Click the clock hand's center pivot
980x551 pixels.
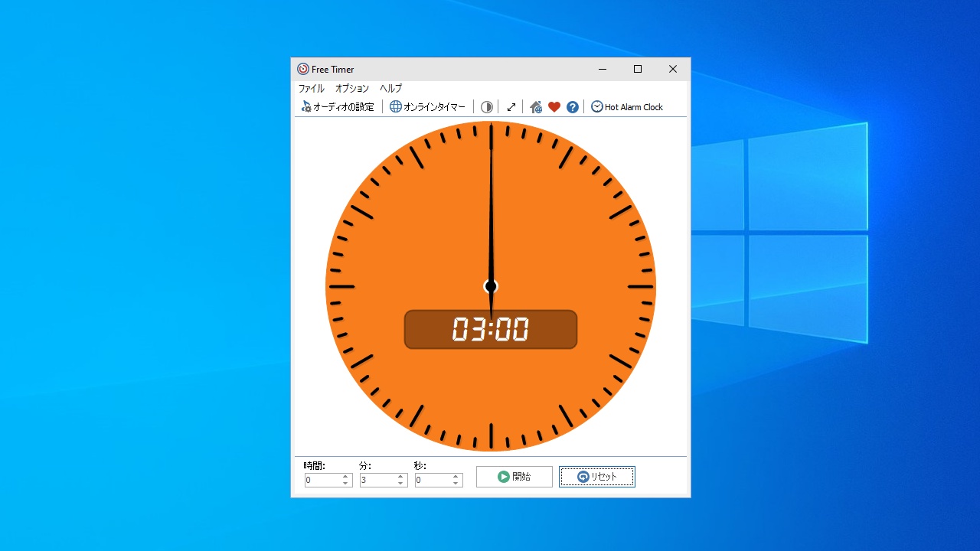pos(491,286)
